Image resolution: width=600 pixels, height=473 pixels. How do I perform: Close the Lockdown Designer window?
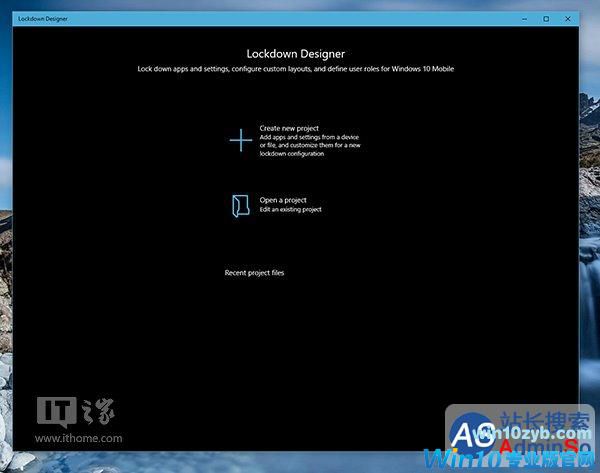tap(568, 19)
